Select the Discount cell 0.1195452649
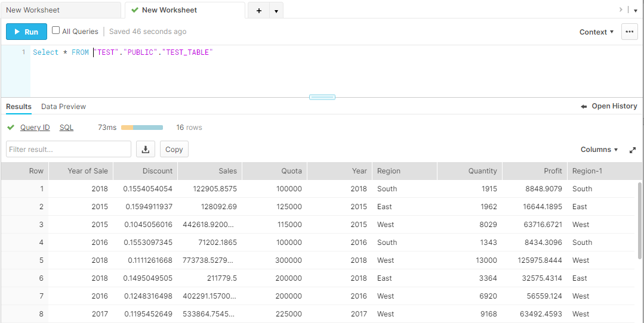644x323 pixels. click(146, 314)
